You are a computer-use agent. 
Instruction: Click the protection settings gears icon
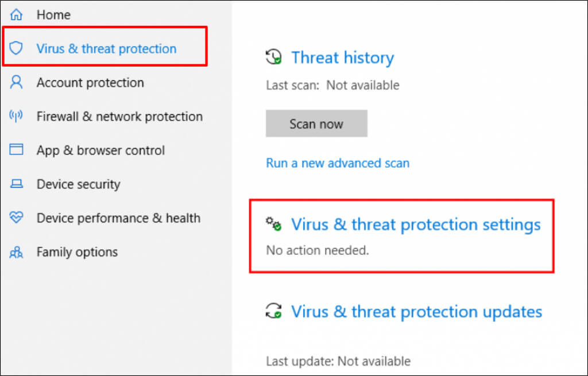pos(273,224)
